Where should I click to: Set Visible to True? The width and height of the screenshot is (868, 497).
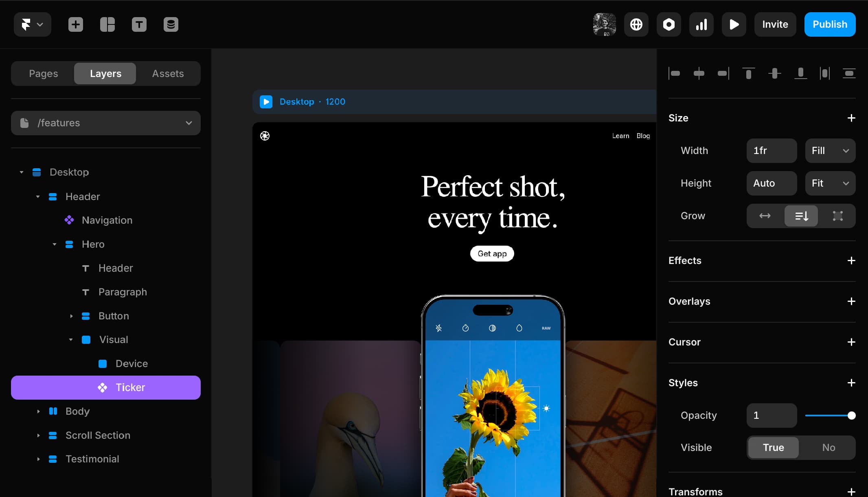coord(773,448)
